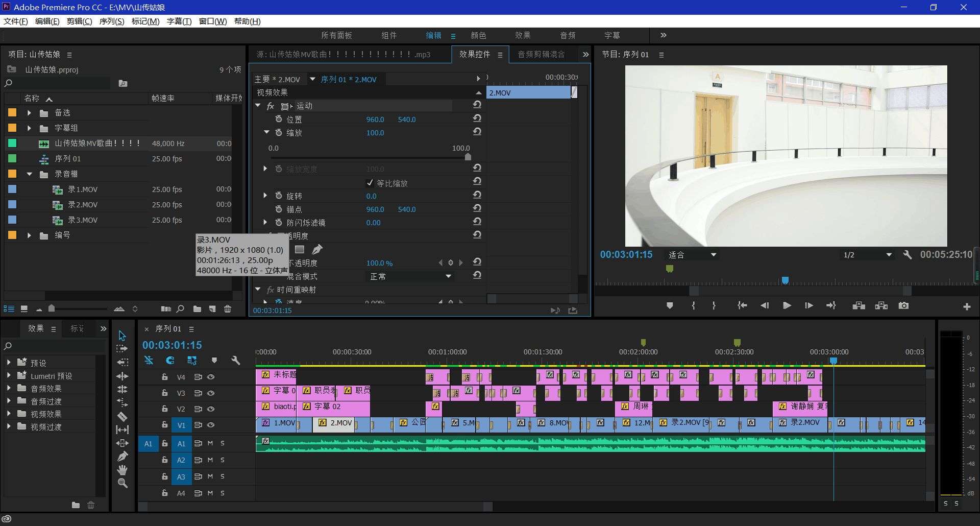This screenshot has width=980, height=526.
Task: Select the Hand tool in the toolbox
Action: pos(122,470)
